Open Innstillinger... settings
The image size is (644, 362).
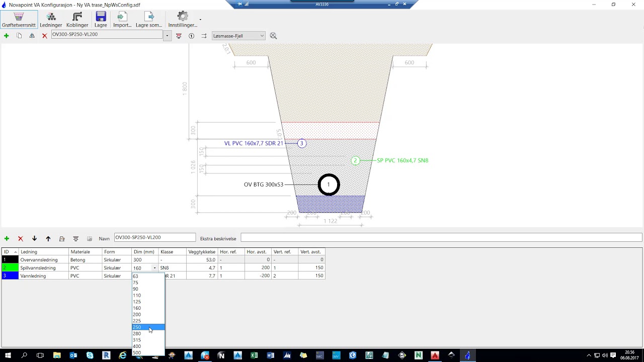(183, 20)
